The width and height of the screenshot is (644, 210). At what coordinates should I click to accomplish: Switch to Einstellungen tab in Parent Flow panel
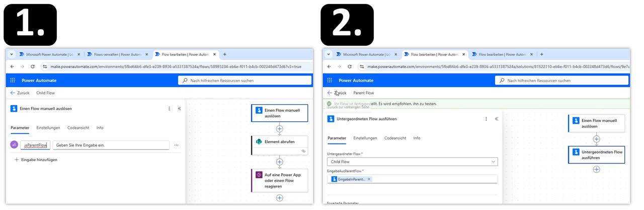pos(365,138)
